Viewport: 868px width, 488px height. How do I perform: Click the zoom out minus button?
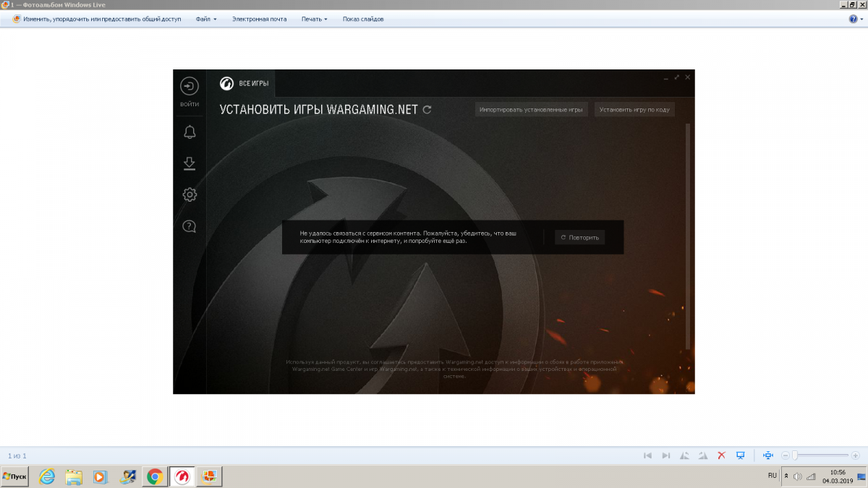[x=786, y=455]
